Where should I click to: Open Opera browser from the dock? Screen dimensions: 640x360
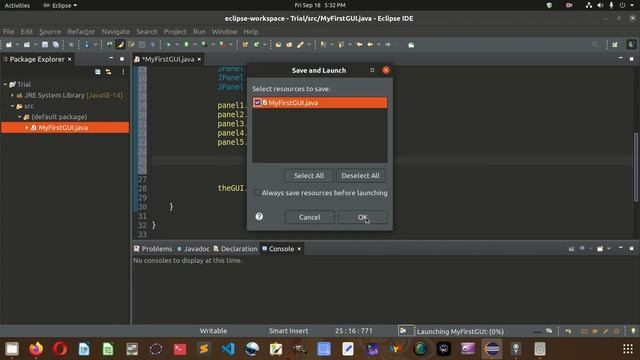coord(60,349)
